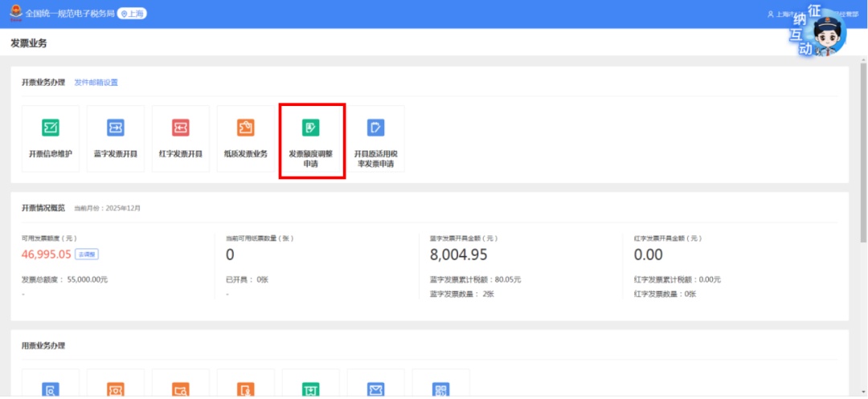
Task: Click the tax bureau emblem logo
Action: 16,14
